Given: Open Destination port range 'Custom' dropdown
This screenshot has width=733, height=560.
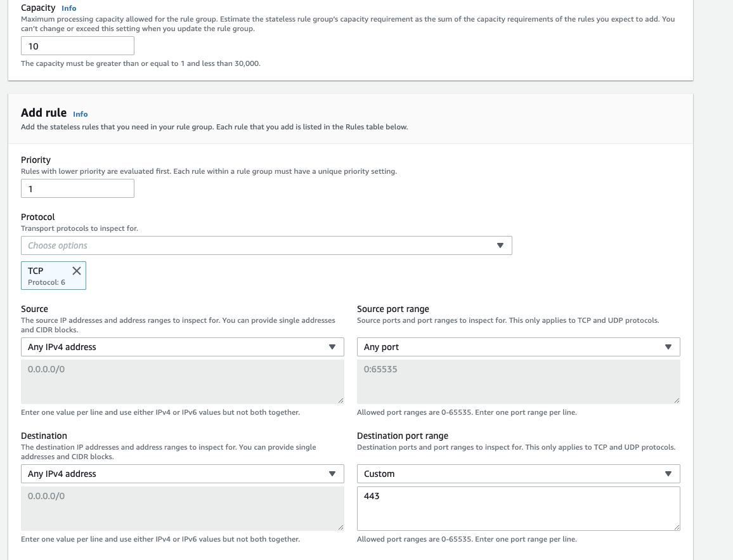Looking at the screenshot, I should (x=518, y=474).
